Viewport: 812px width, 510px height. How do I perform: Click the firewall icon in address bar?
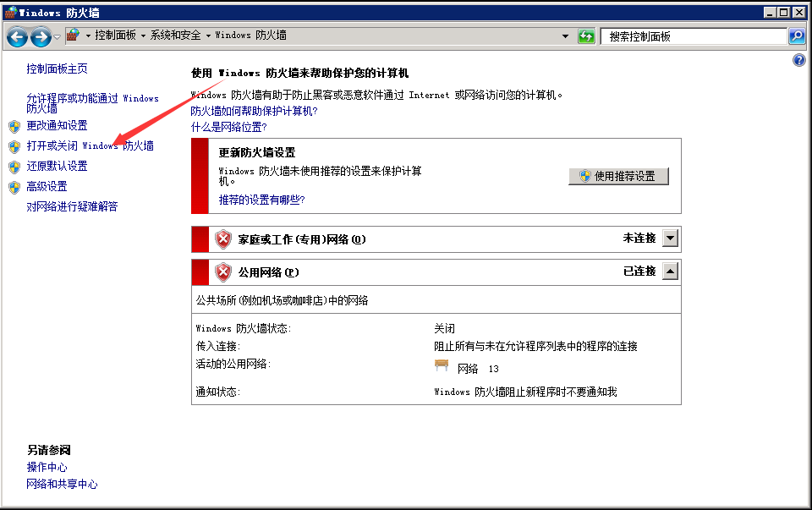[73, 36]
